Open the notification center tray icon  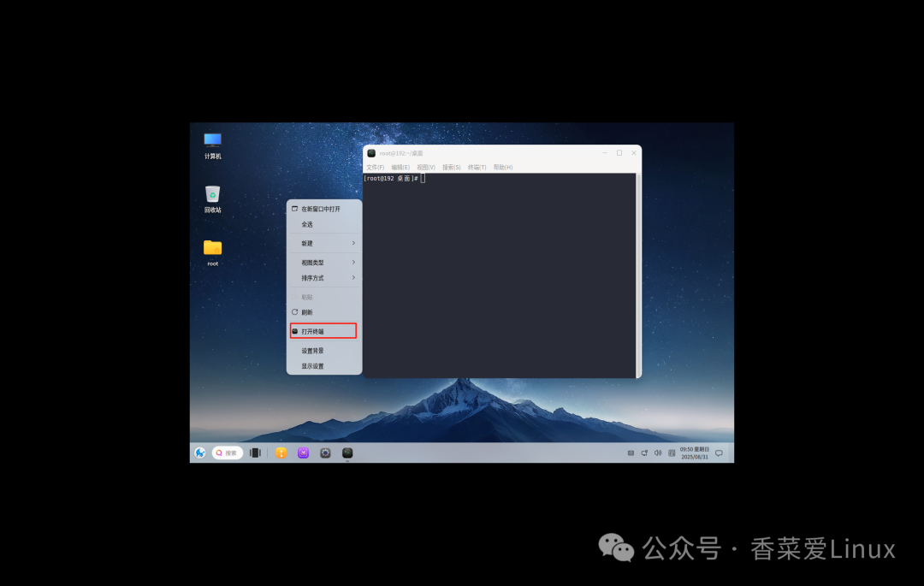tap(719, 453)
